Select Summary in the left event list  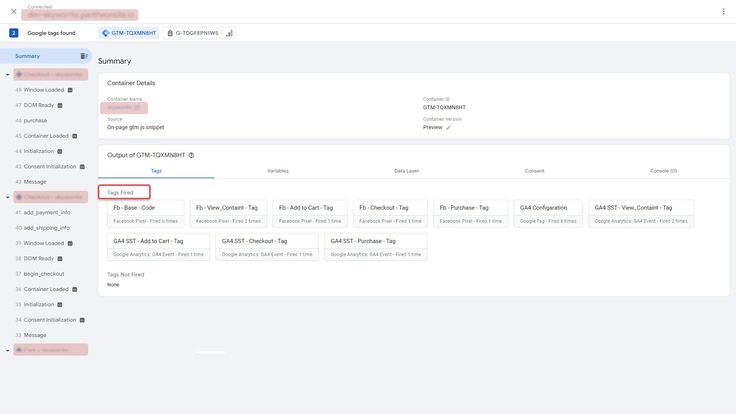pos(27,56)
